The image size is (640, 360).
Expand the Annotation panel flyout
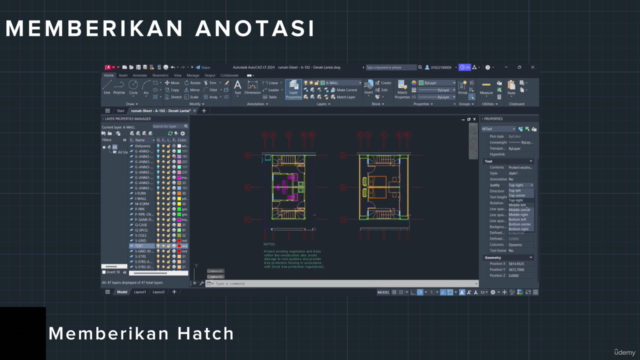pos(258,104)
